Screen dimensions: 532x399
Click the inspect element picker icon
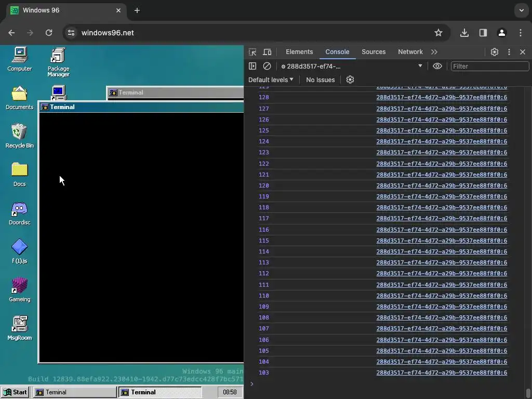(252, 52)
